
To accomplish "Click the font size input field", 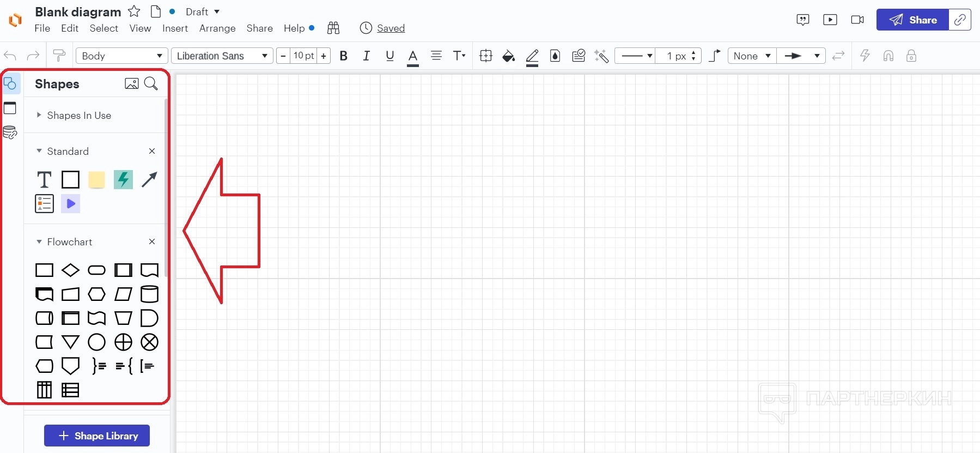I will click(303, 56).
